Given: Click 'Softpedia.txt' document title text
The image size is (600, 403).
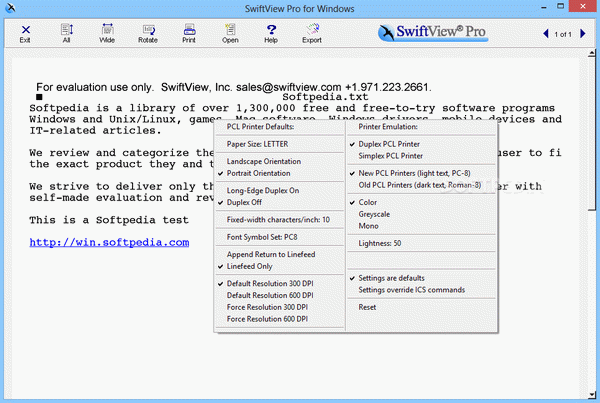Looking at the screenshot, I should click(325, 97).
